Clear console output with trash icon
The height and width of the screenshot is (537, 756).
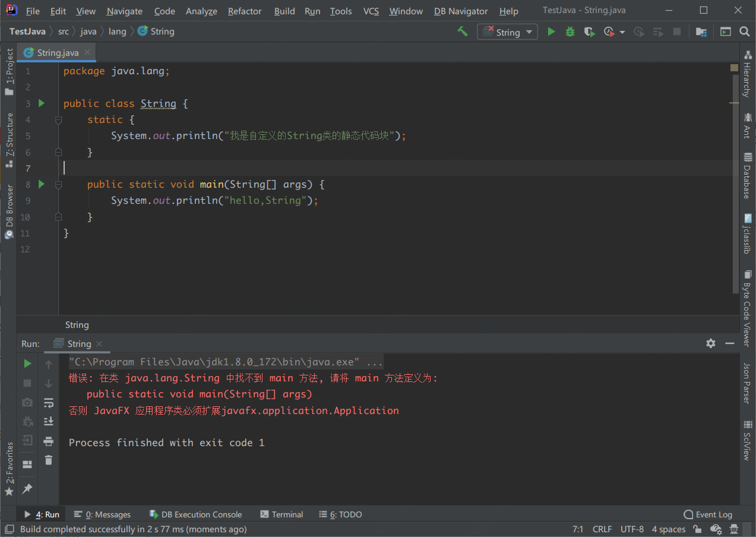(49, 460)
